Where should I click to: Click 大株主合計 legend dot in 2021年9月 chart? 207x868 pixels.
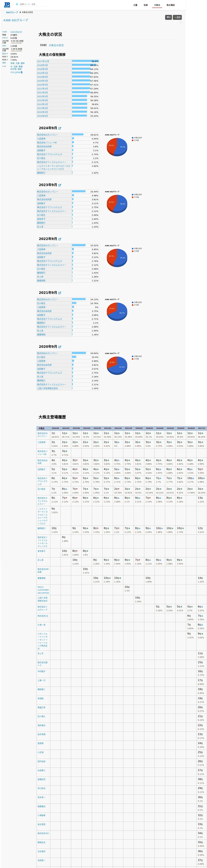133,302
